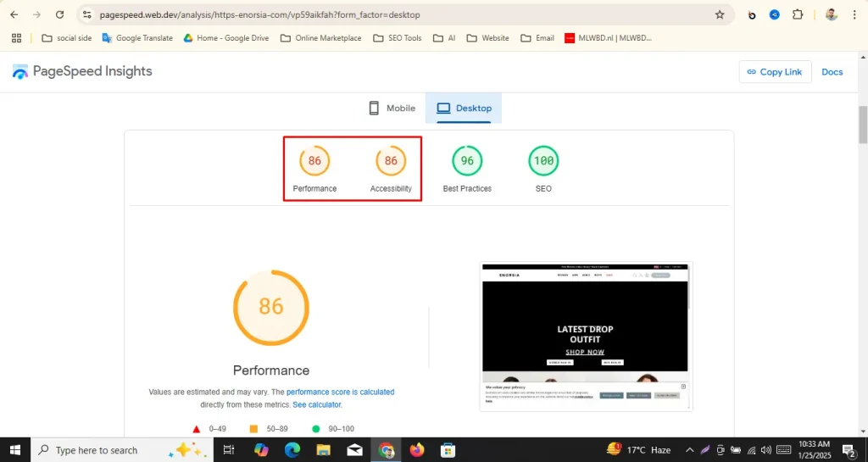Launch Microsoft Edge from the taskbar
The width and height of the screenshot is (868, 462).
pos(292,450)
